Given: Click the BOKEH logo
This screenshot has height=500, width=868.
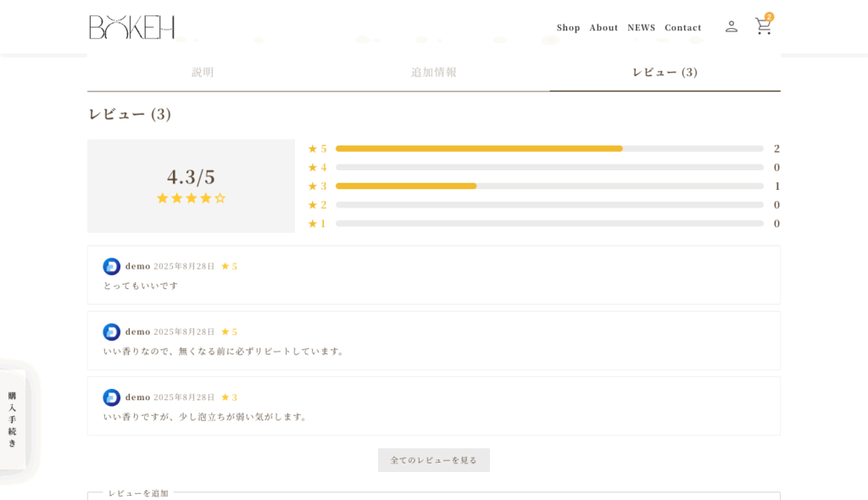Looking at the screenshot, I should coord(131,27).
